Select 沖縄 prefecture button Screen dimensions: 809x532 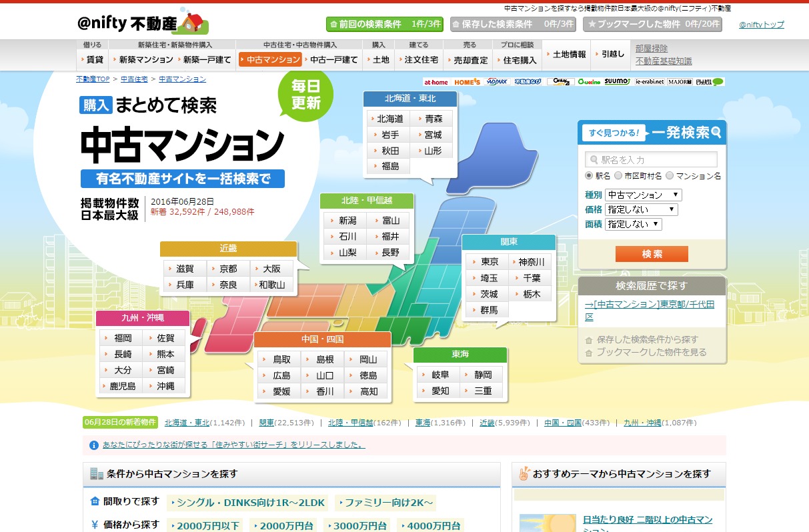click(x=165, y=386)
